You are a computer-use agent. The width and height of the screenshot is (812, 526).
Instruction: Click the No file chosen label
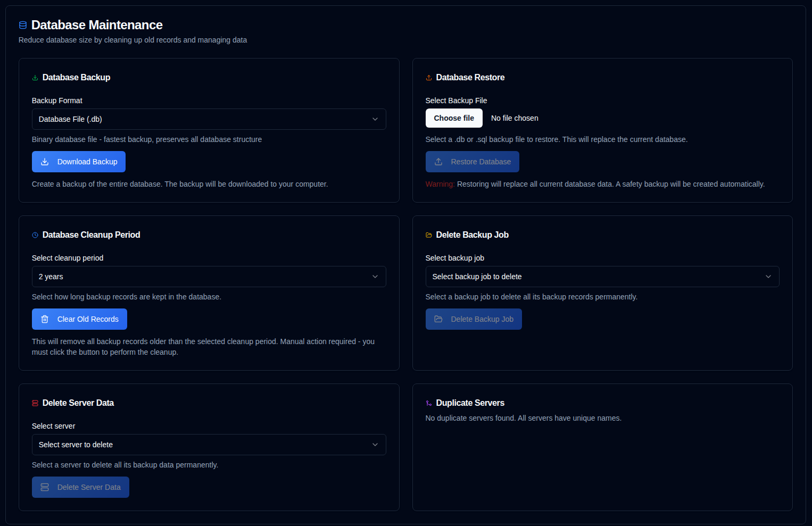(x=515, y=118)
